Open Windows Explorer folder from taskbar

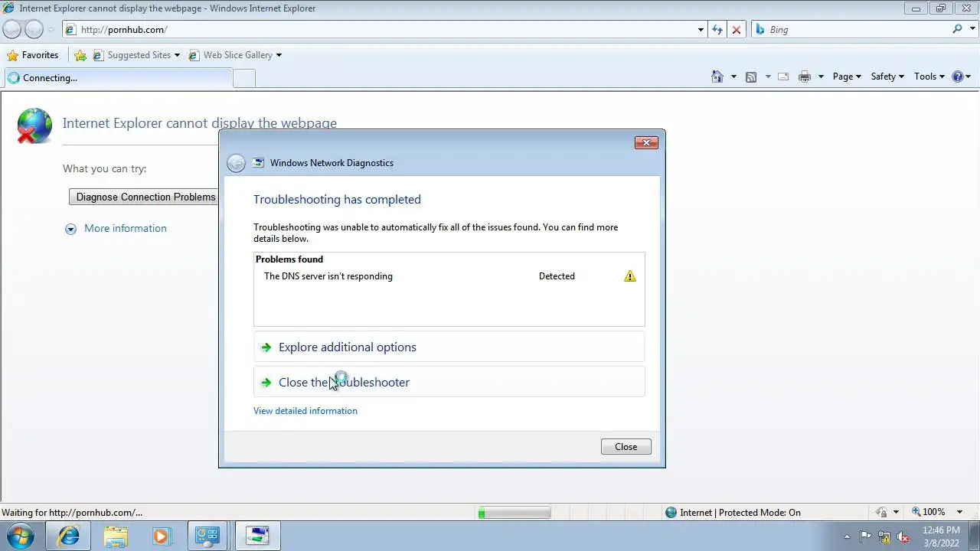(116, 536)
